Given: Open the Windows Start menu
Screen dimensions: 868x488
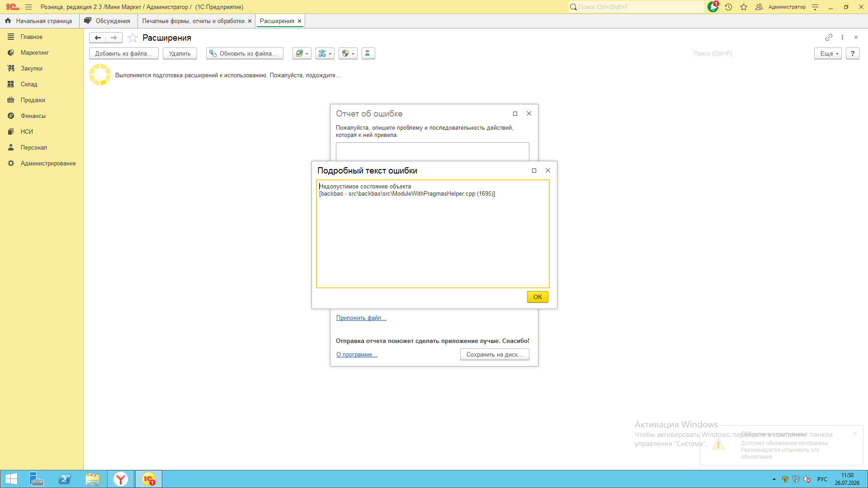Looking at the screenshot, I should click(11, 479).
